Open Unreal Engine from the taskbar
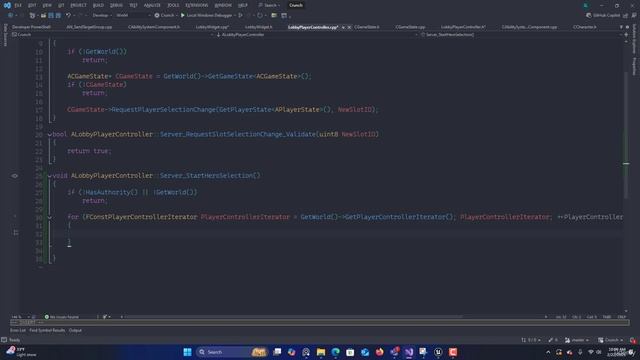The width and height of the screenshot is (640, 360). click(438, 352)
